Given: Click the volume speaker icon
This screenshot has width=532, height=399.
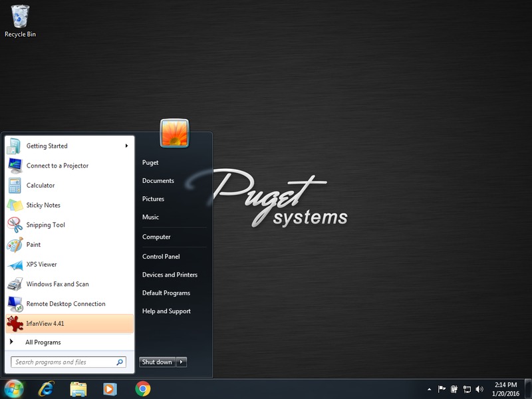Looking at the screenshot, I should pos(479,389).
